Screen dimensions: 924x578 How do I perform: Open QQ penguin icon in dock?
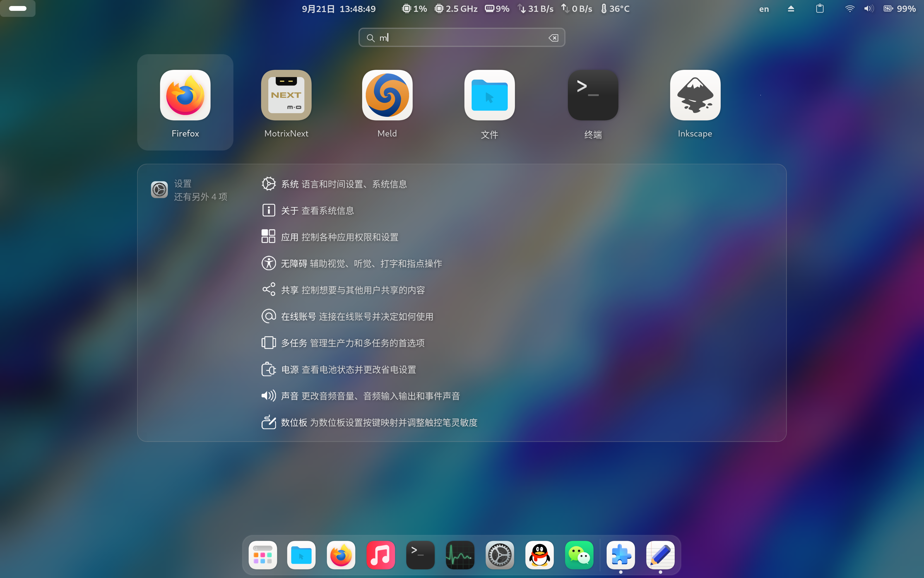(x=539, y=555)
